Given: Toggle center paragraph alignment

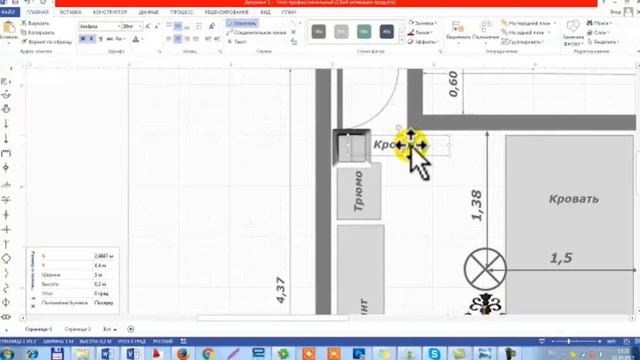Looking at the screenshot, I should [x=178, y=39].
